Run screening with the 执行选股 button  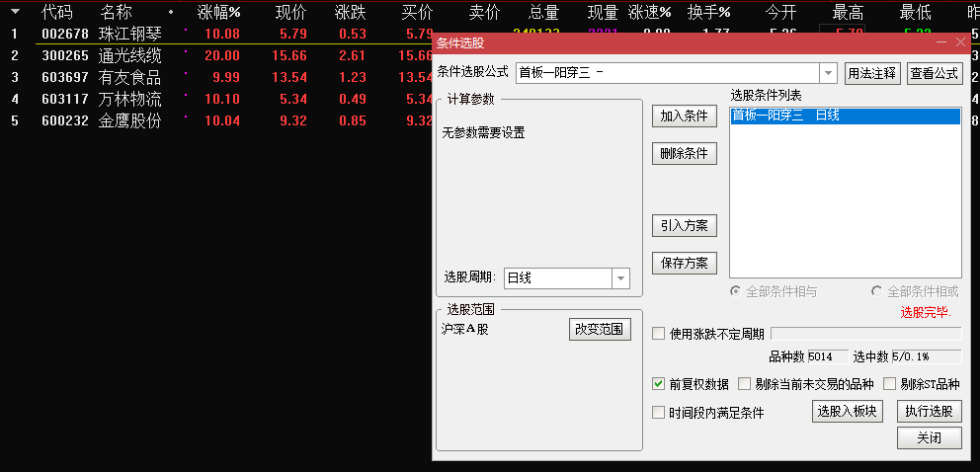click(x=930, y=412)
